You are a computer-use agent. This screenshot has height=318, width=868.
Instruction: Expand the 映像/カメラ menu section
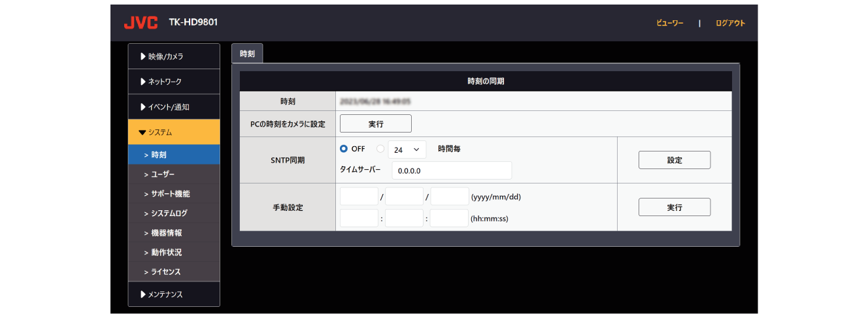(174, 56)
